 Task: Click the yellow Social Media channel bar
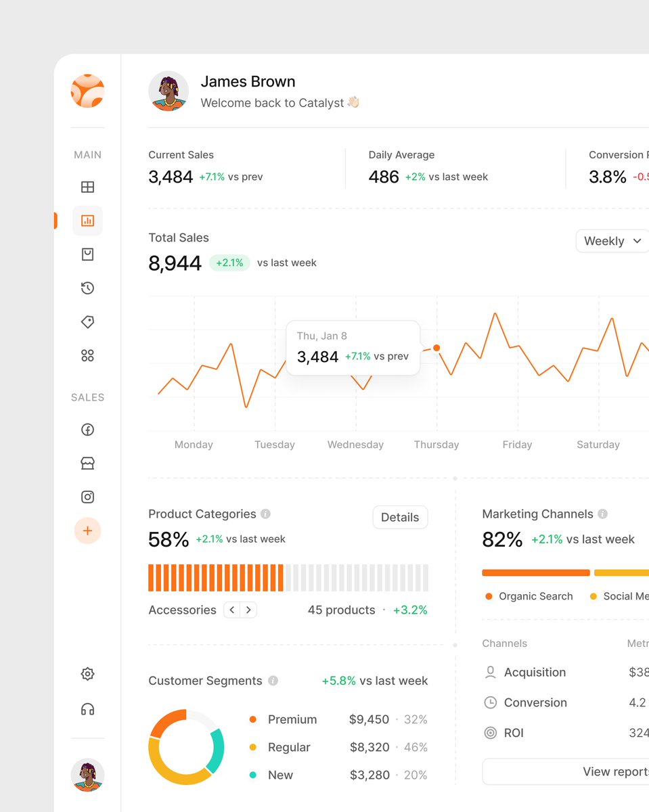[621, 572]
